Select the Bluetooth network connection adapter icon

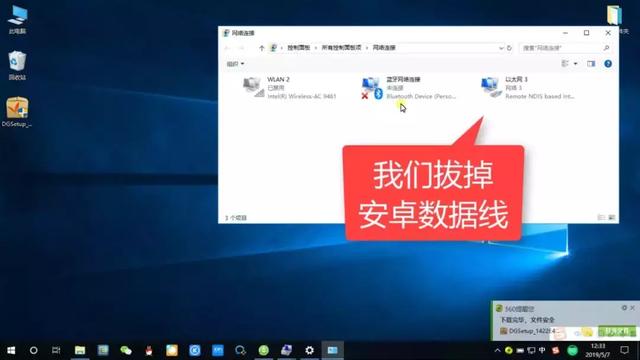coord(372,88)
